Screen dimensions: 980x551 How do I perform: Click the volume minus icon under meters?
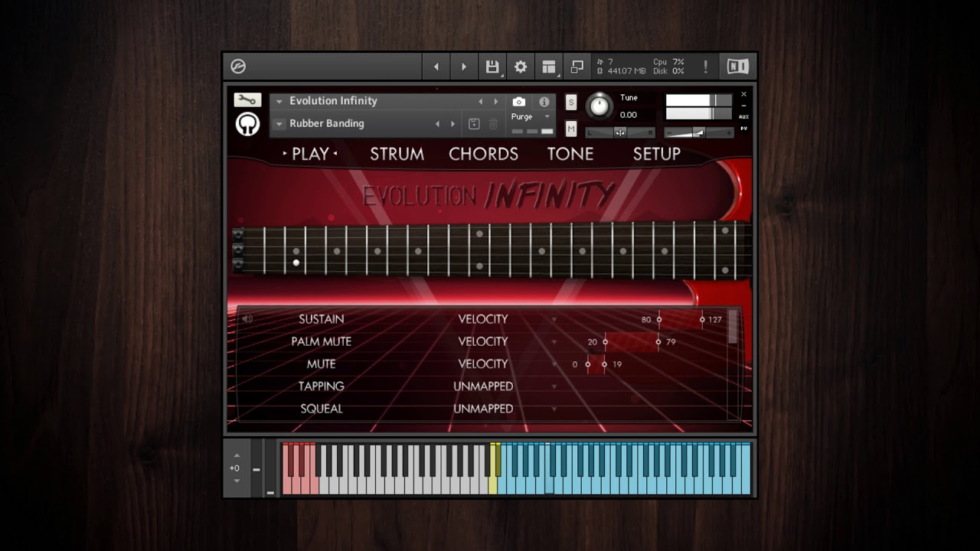pos(669,132)
